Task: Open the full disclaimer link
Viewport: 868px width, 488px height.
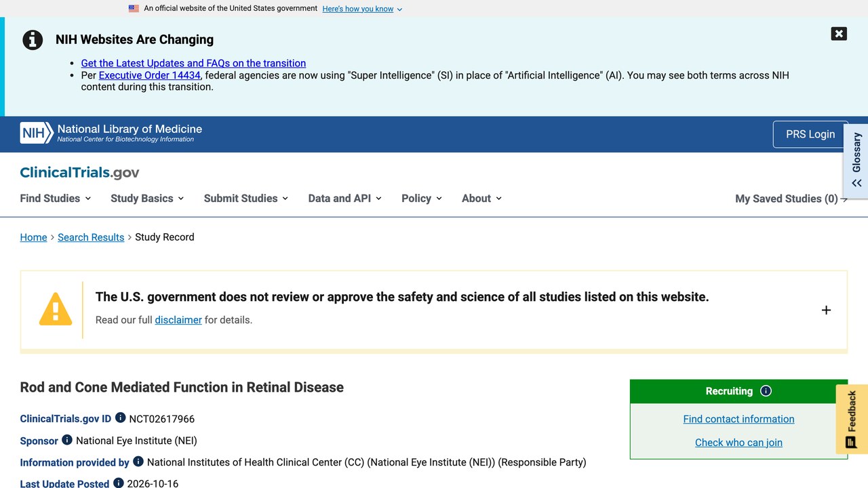Action: coord(178,320)
